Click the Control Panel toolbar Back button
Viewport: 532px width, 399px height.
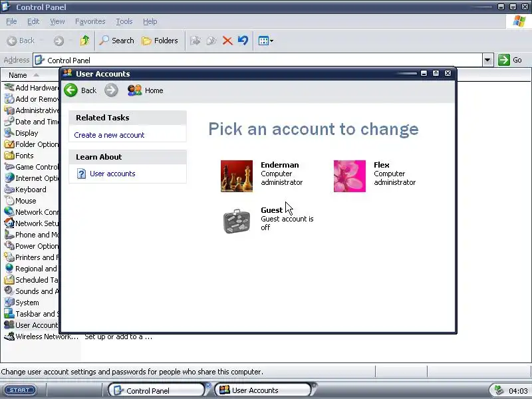(x=21, y=41)
